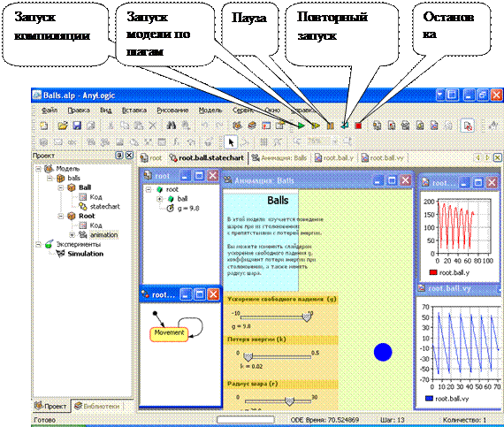Click the yellow step-by-step run button
This screenshot has width=504, height=427.
(x=316, y=126)
